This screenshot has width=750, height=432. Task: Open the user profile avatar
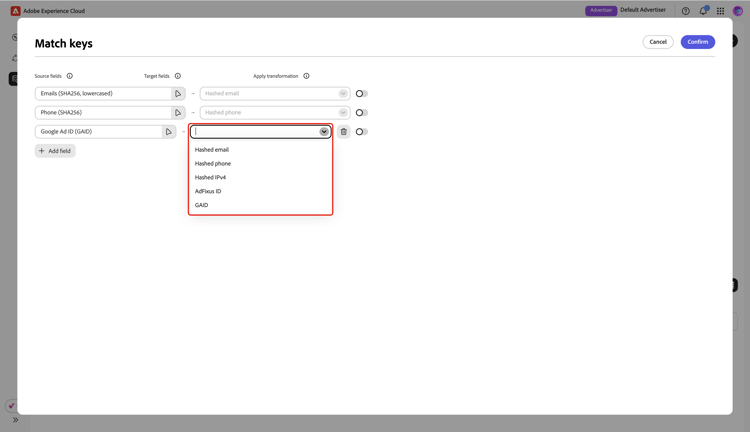tap(738, 11)
